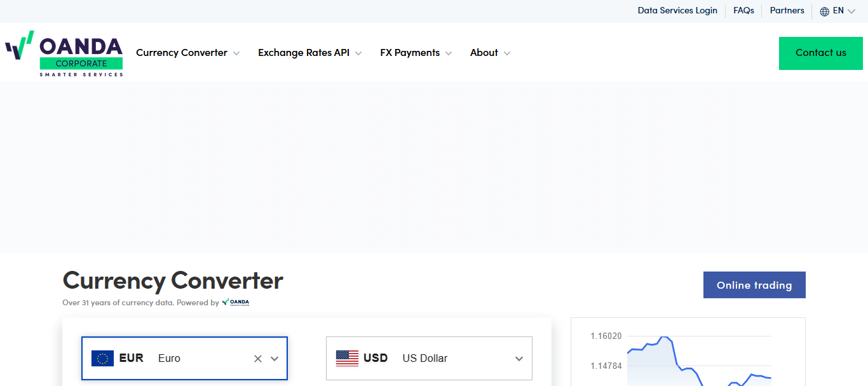
Task: Click the Contact us button
Action: point(821,53)
